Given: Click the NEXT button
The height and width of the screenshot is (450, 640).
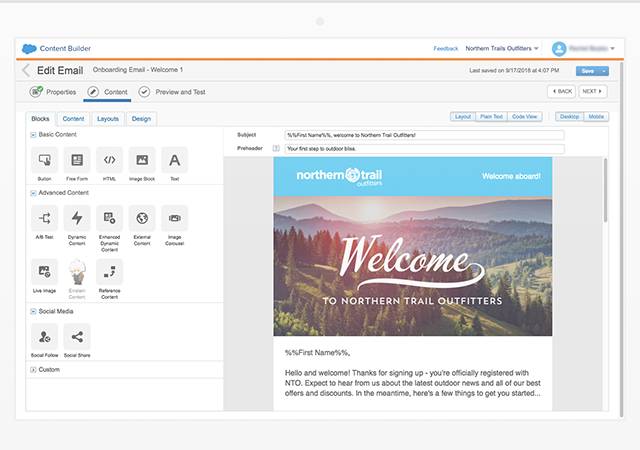Looking at the screenshot, I should [x=593, y=91].
